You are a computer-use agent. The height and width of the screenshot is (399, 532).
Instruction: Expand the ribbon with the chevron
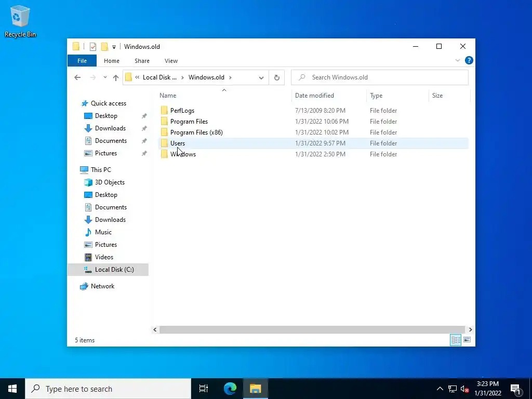457,60
